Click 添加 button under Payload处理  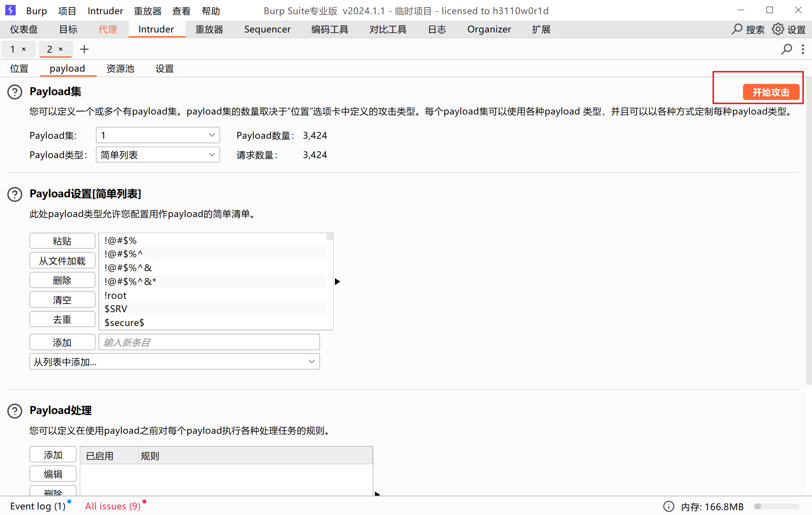pyautogui.click(x=53, y=455)
